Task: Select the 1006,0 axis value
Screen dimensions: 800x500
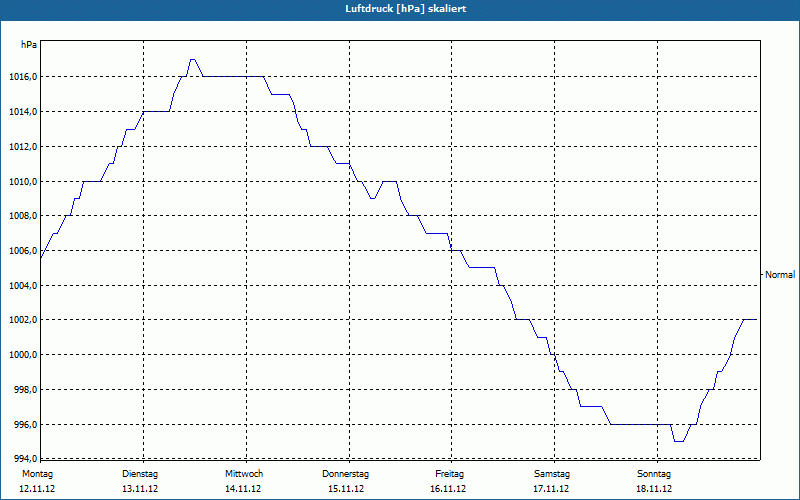Action: click(23, 251)
